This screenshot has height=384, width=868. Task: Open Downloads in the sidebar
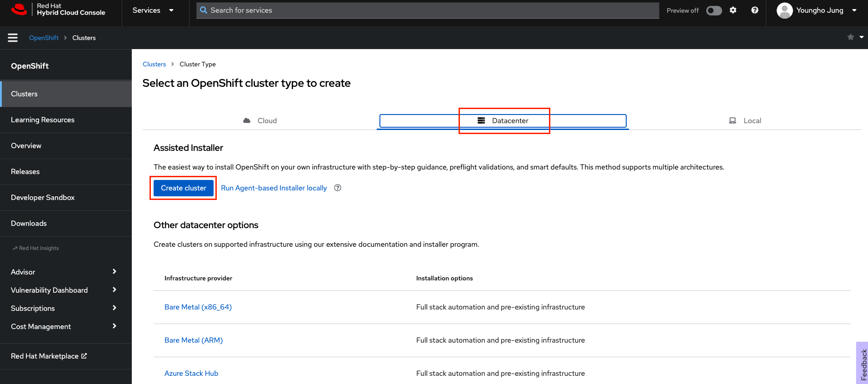coord(66,224)
